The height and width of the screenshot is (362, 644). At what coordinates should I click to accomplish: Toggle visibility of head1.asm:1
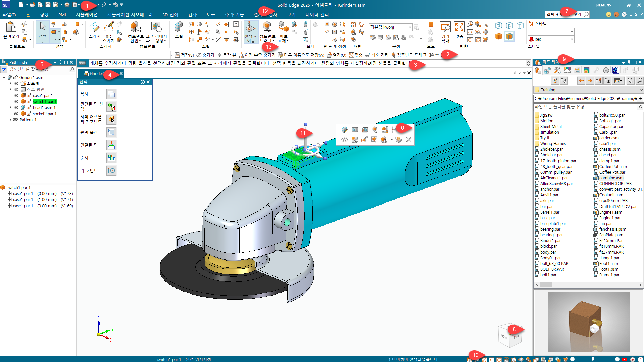pyautogui.click(x=16, y=107)
